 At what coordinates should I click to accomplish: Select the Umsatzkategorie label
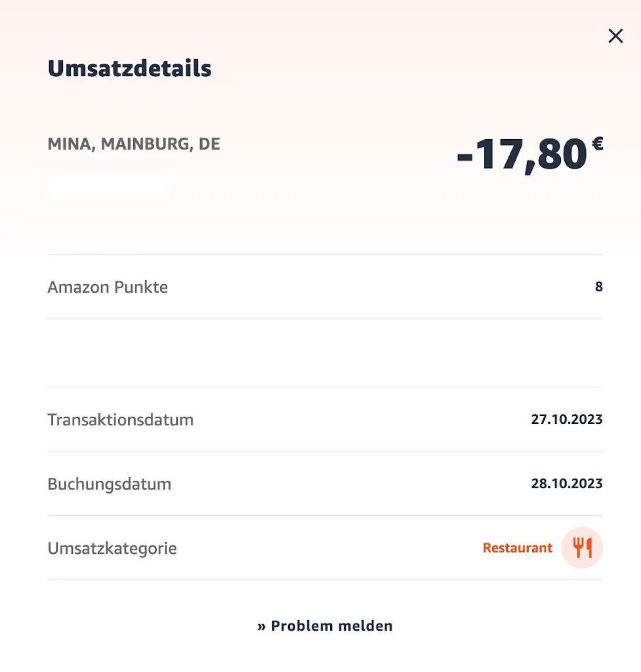pos(112,549)
